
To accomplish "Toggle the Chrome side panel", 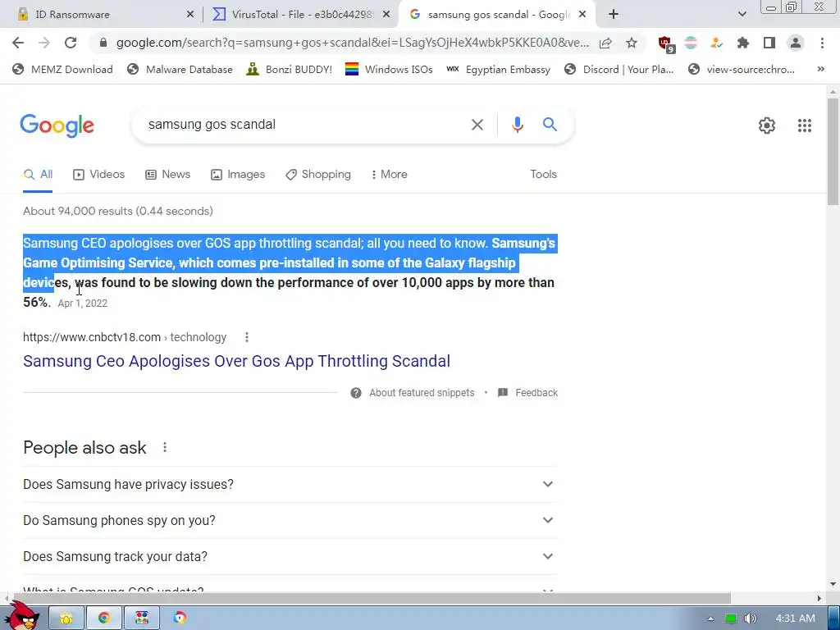I will [769, 43].
